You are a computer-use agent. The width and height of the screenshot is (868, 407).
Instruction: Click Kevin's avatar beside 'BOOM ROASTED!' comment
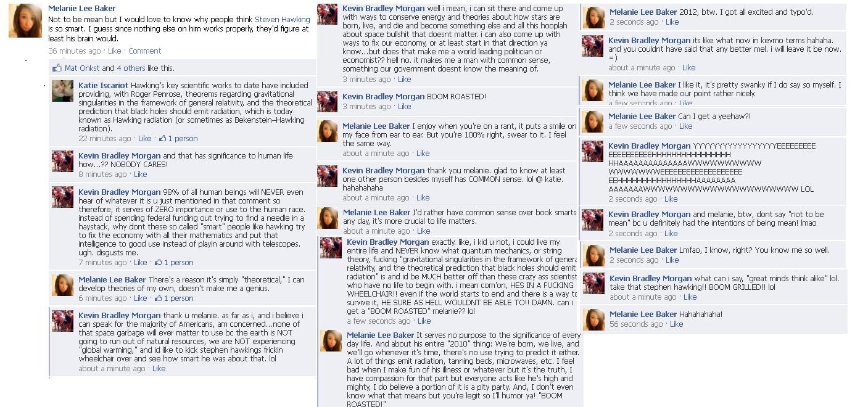coord(328,102)
